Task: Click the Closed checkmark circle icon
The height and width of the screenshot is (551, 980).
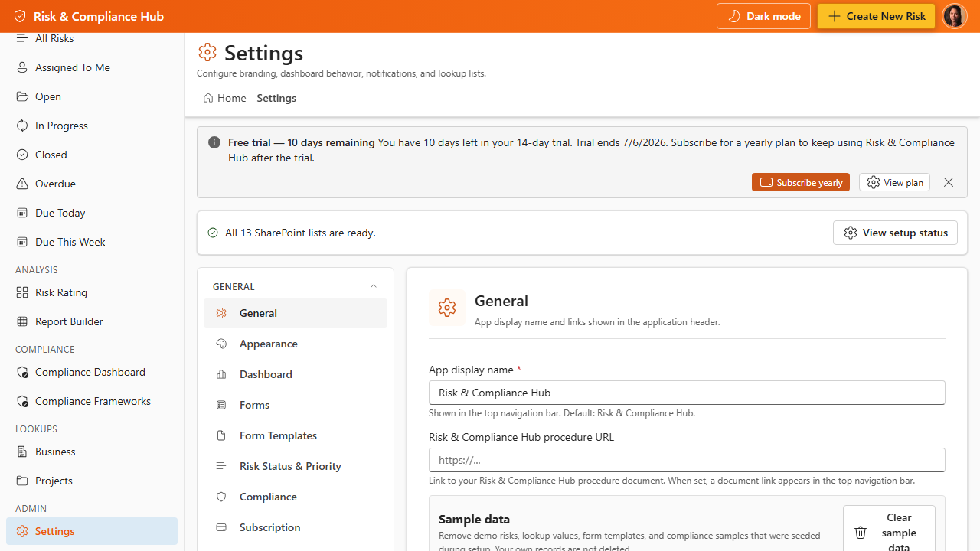Action: coord(22,155)
